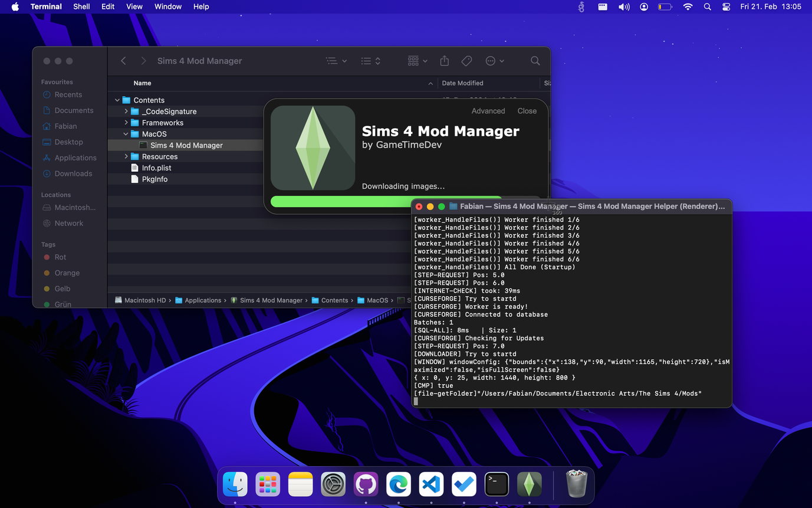Open Control Centre in menu bar
Screen dimensions: 812x508
coord(726,6)
